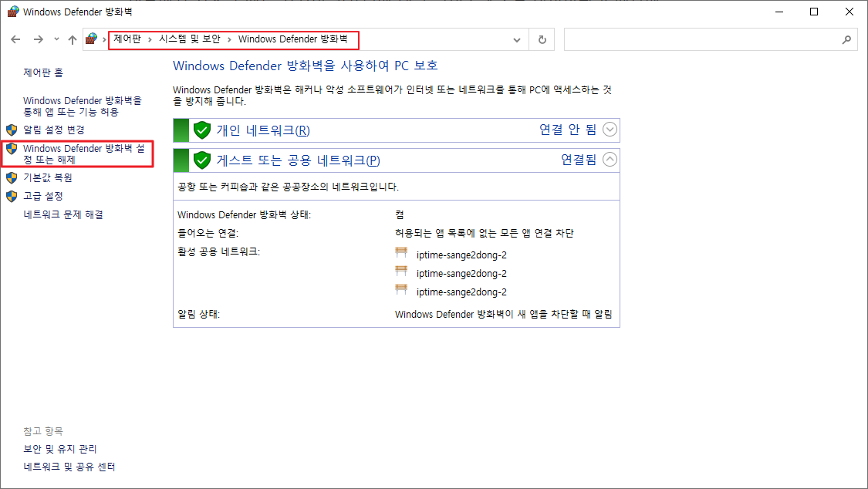Click green shield icon of 공용 네트워크
The height and width of the screenshot is (489, 868).
pyautogui.click(x=202, y=160)
